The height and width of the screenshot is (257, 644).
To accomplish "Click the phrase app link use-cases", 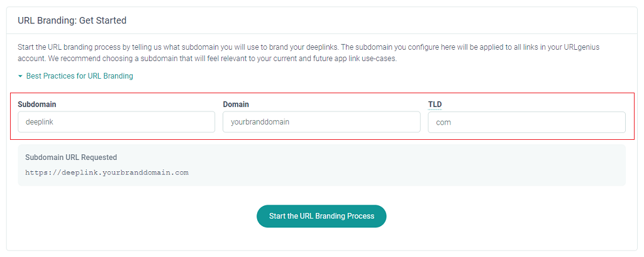I will point(371,59).
